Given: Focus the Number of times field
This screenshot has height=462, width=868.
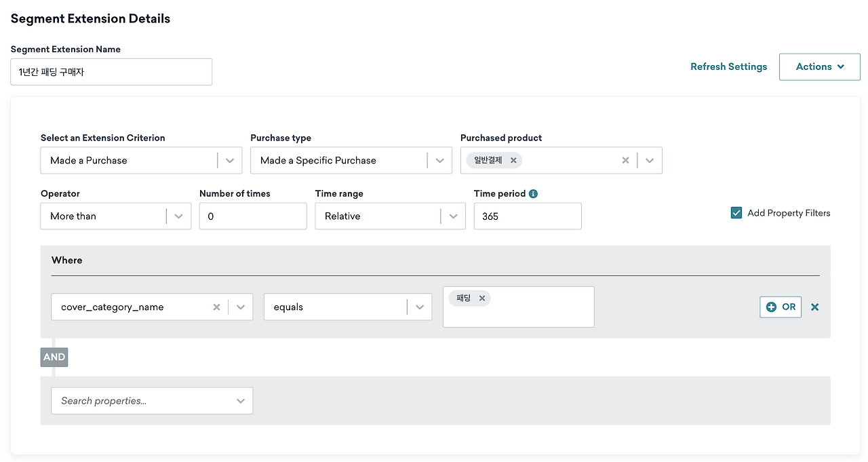Looking at the screenshot, I should (x=253, y=216).
